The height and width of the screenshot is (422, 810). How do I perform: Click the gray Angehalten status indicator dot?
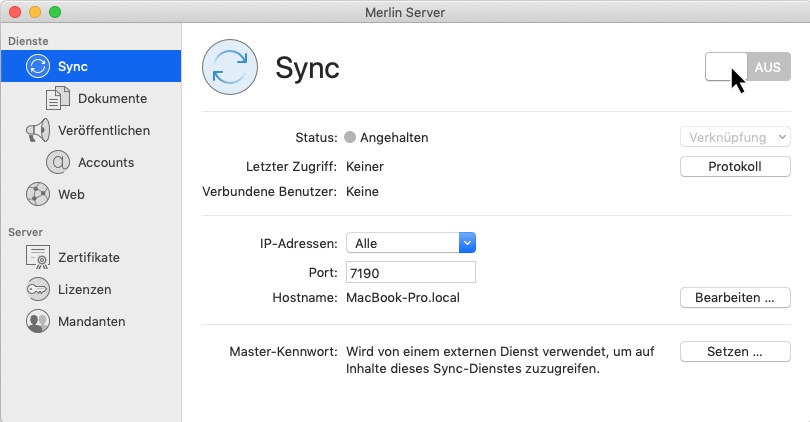pyautogui.click(x=350, y=137)
